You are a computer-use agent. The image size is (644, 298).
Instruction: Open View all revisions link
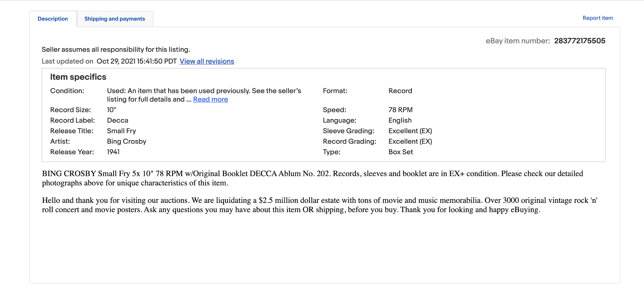[207, 61]
